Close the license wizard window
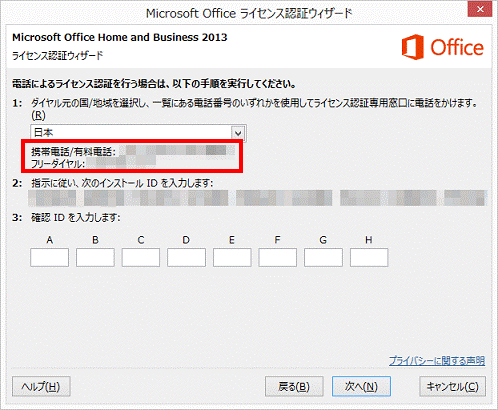Viewport: 498px width, 410px height. [480, 9]
